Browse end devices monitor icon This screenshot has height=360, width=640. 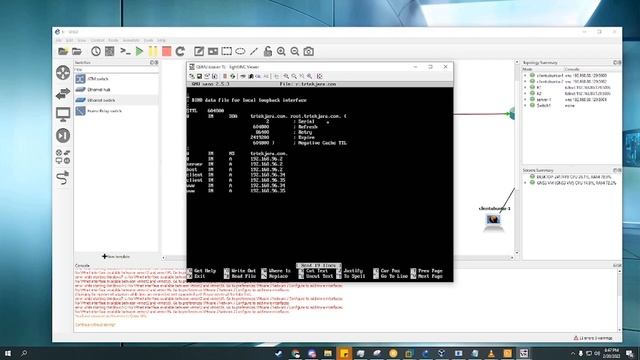pos(63,114)
